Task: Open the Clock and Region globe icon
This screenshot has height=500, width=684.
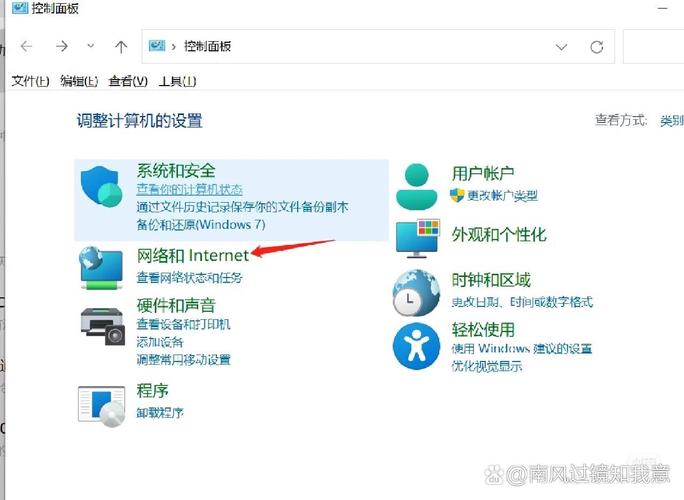Action: tap(416, 292)
